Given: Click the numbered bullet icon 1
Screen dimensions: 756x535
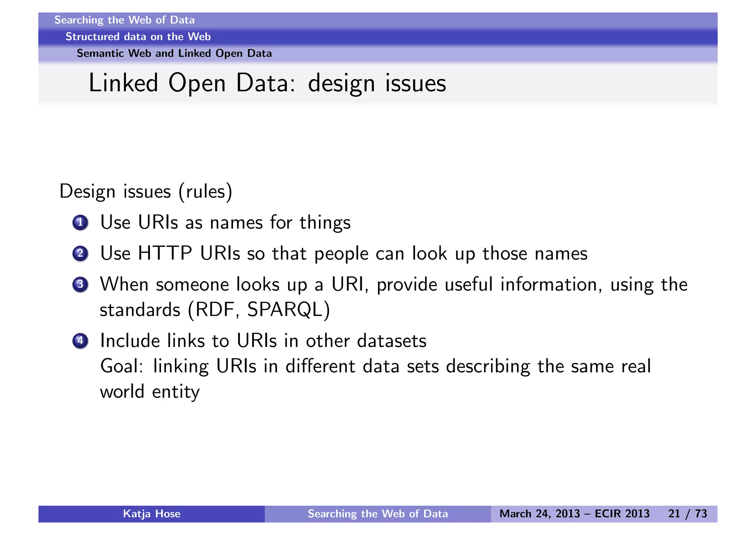Looking at the screenshot, I should [x=80, y=223].
